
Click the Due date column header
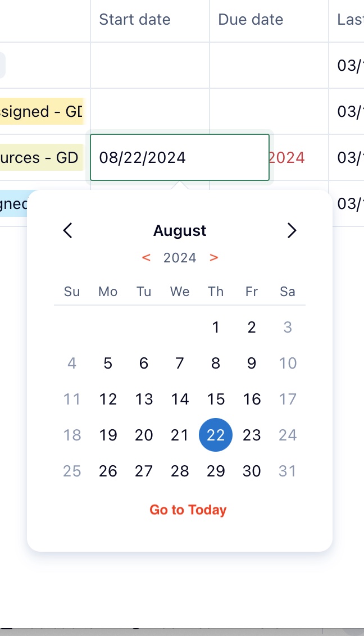click(x=251, y=20)
